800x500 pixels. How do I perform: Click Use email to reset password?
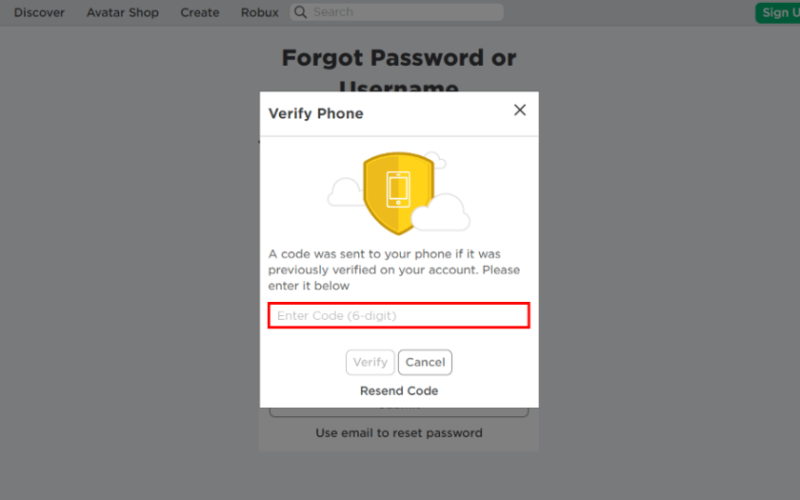coord(399,433)
